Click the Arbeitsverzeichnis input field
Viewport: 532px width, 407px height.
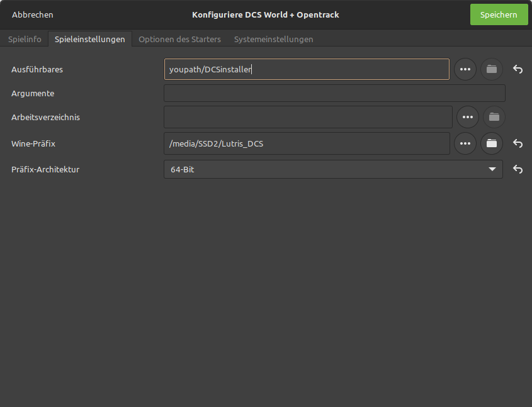point(308,117)
